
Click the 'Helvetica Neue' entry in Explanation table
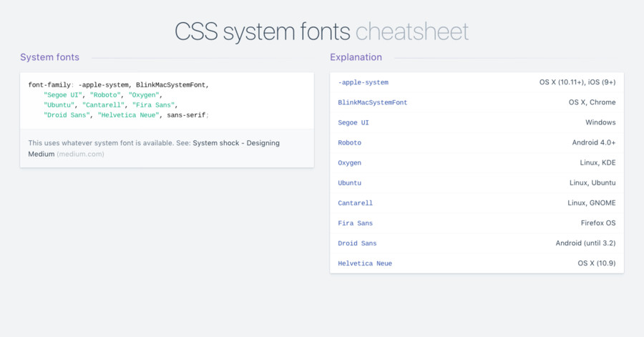click(365, 263)
